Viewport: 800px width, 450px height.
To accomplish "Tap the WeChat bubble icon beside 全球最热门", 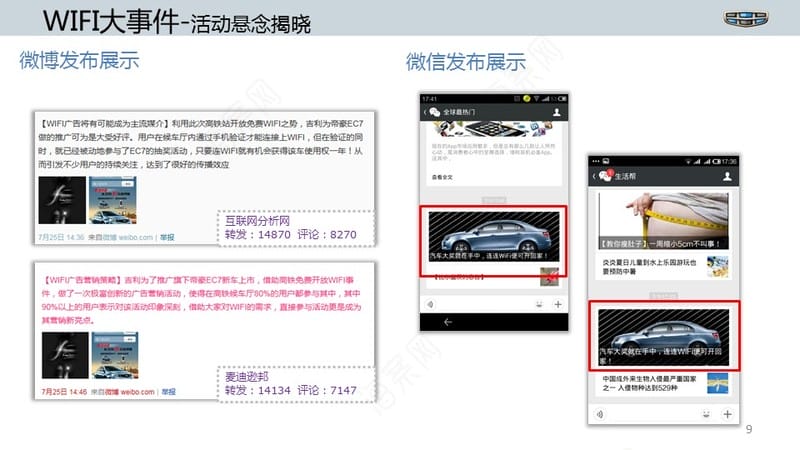I will 435,112.
